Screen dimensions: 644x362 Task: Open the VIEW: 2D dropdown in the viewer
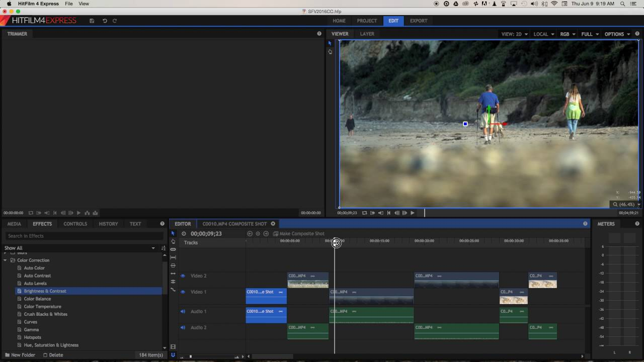(514, 34)
